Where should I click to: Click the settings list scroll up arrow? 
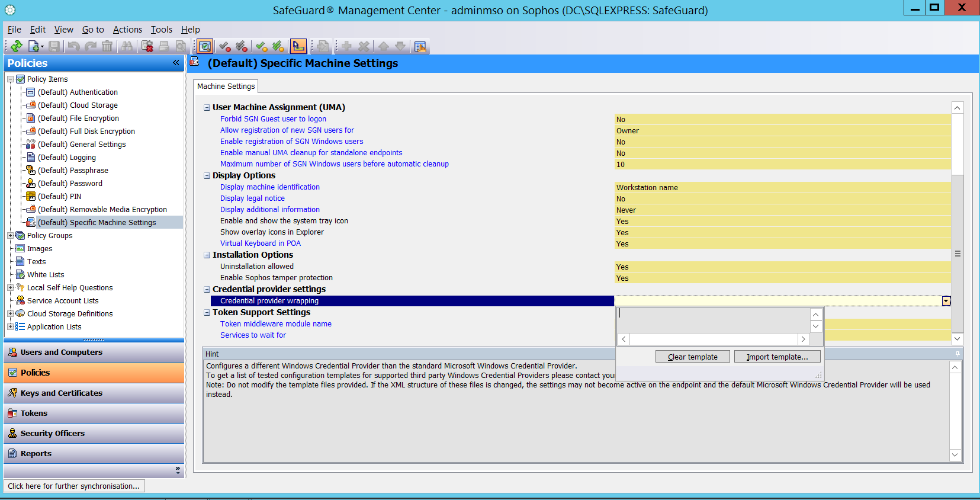click(957, 108)
